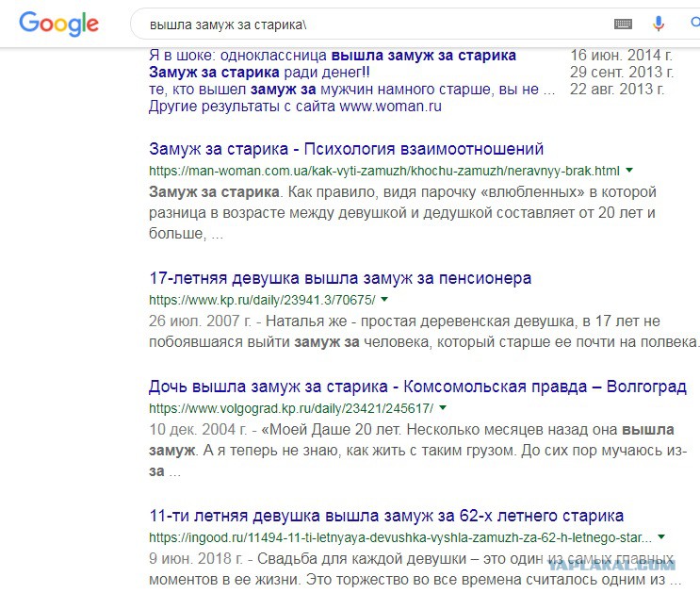Click the date '16 июн. 2014 г.'
This screenshot has height=593, width=700.
pyautogui.click(x=621, y=56)
